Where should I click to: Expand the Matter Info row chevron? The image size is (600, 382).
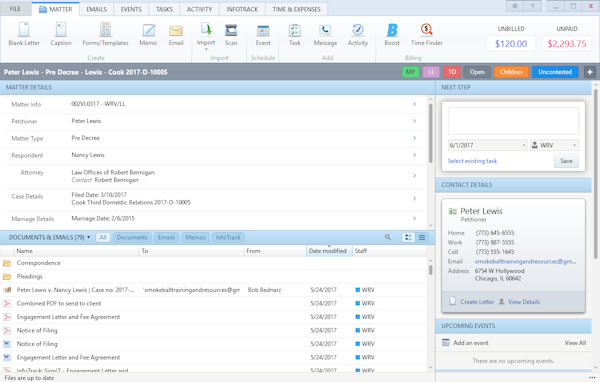click(x=414, y=104)
